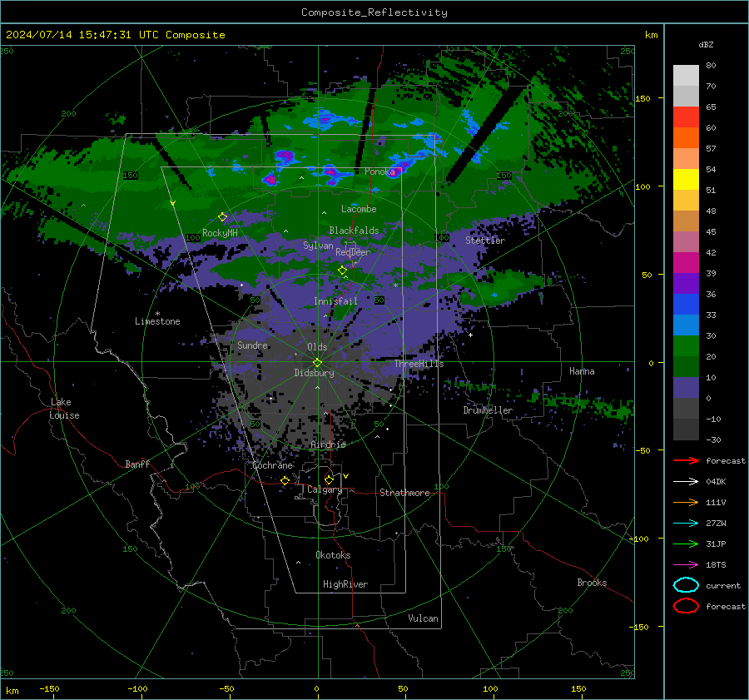Click the yellow radar-site diamond above Didsbury
The height and width of the screenshot is (700, 749).
tap(317, 362)
